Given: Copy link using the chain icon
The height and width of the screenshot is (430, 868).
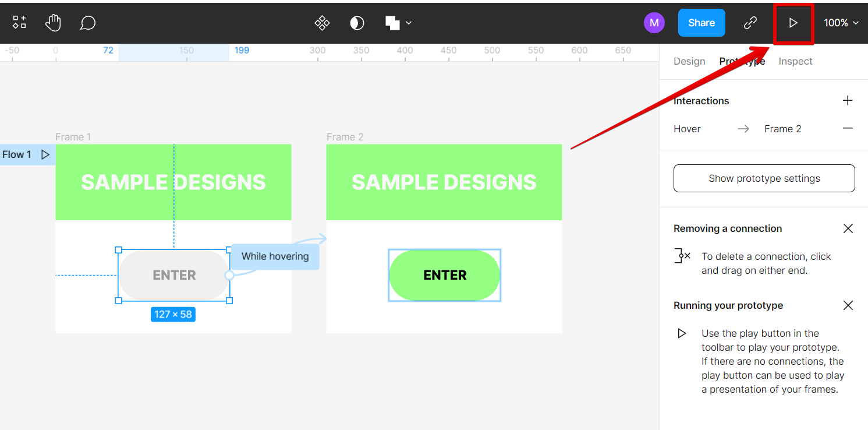Looking at the screenshot, I should pyautogui.click(x=750, y=23).
